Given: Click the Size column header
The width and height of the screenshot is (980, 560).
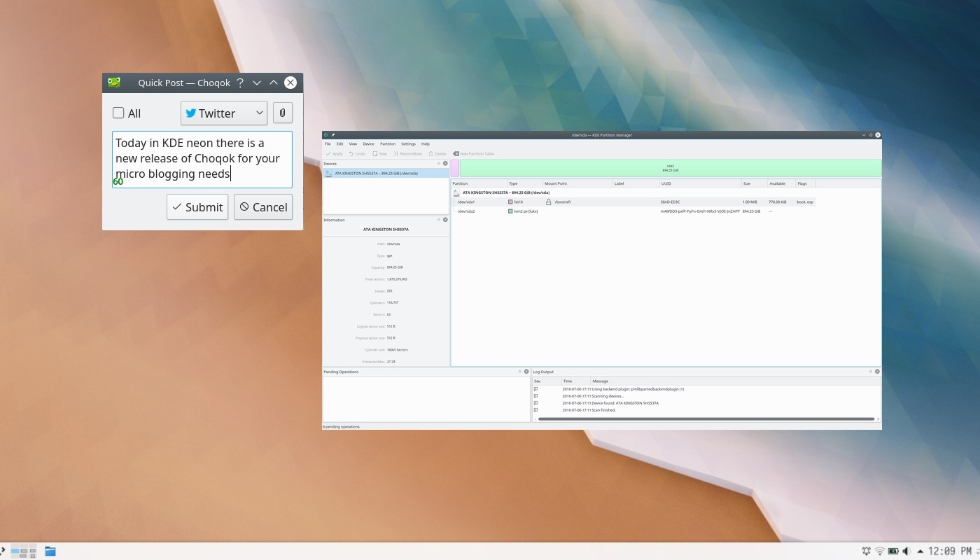Looking at the screenshot, I should click(x=755, y=183).
